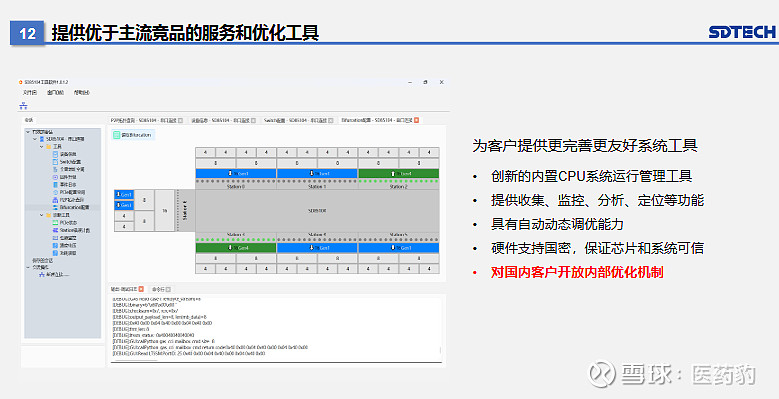Click the blue network topology toolbar icon
The width and height of the screenshot is (779, 399).
(x=23, y=105)
